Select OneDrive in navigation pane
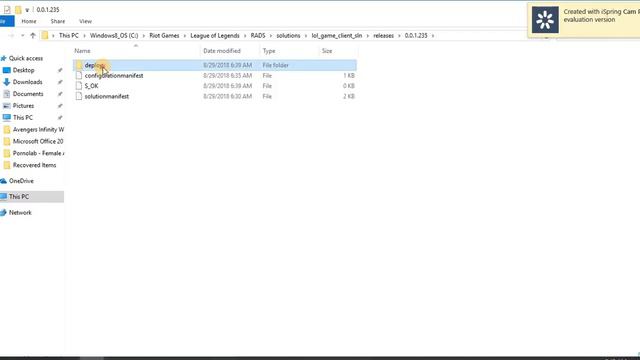The width and height of the screenshot is (640, 360). click(21, 181)
